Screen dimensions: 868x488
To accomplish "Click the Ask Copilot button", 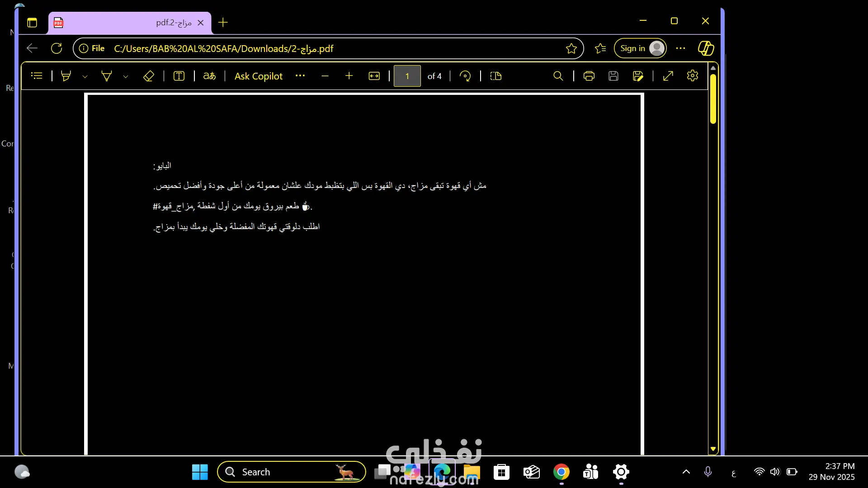I will pyautogui.click(x=259, y=76).
